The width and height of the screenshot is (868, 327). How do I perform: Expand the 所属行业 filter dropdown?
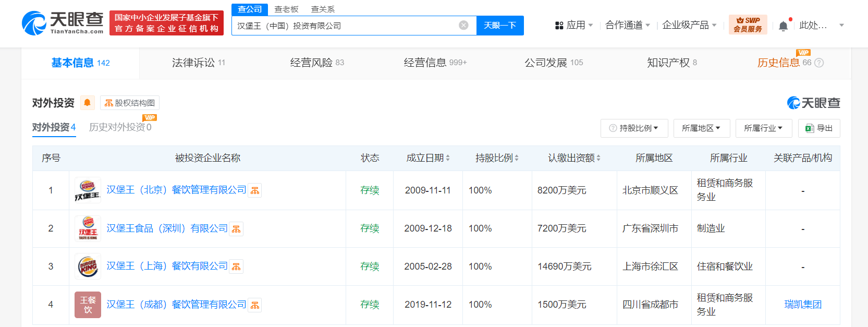click(x=763, y=128)
